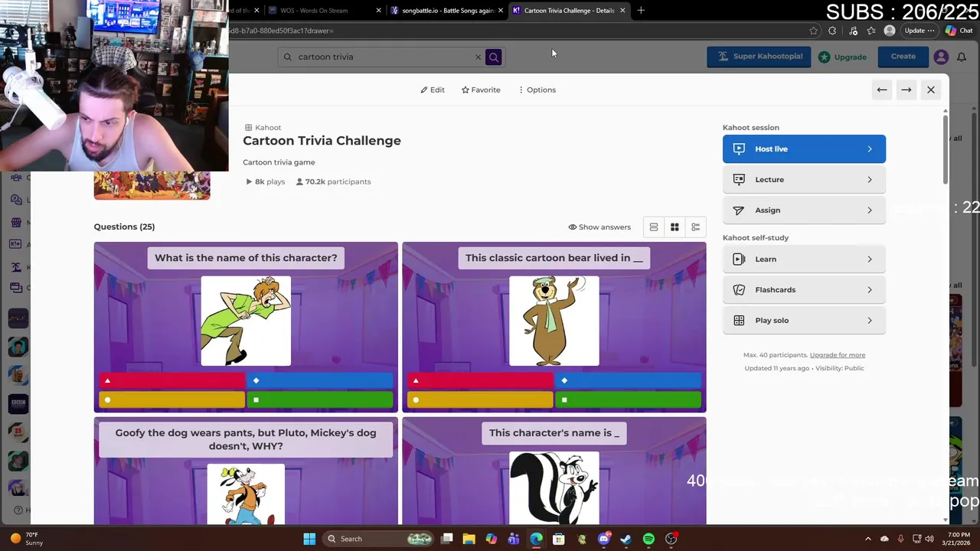Mark the kahoot as Favorite with the star
The height and width of the screenshot is (551, 980).
tap(465, 90)
